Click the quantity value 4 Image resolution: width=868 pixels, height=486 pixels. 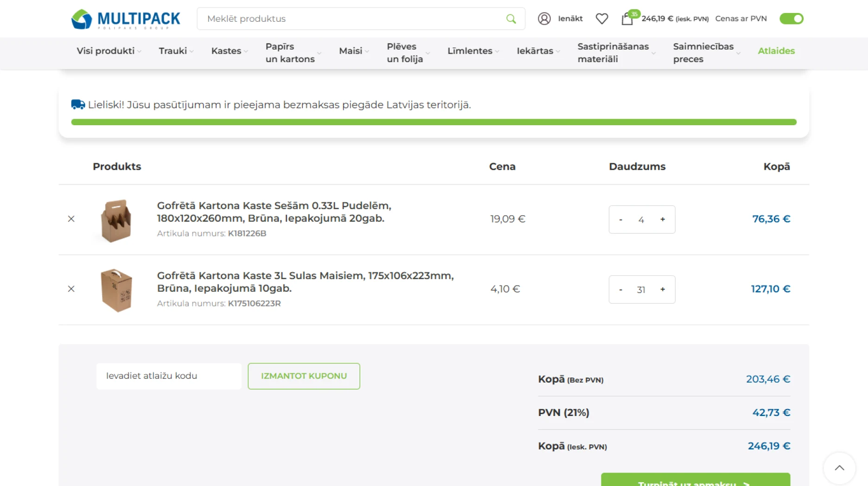[x=641, y=220]
